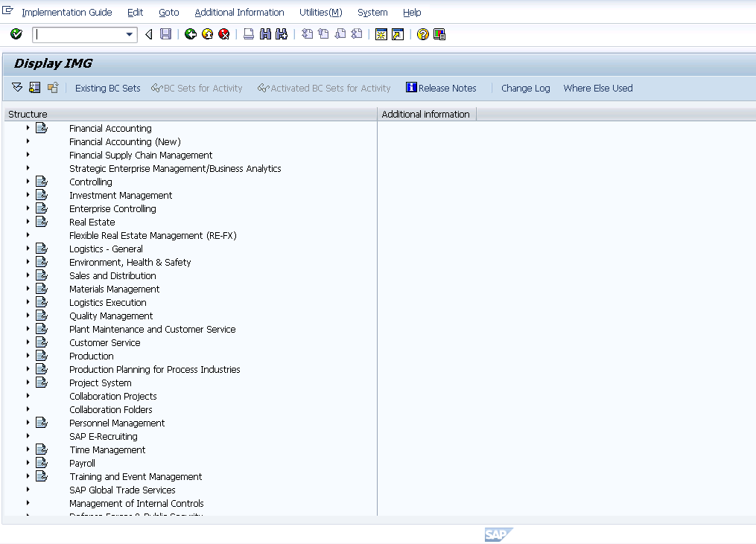Click the document icon beside Payroll

coord(42,463)
